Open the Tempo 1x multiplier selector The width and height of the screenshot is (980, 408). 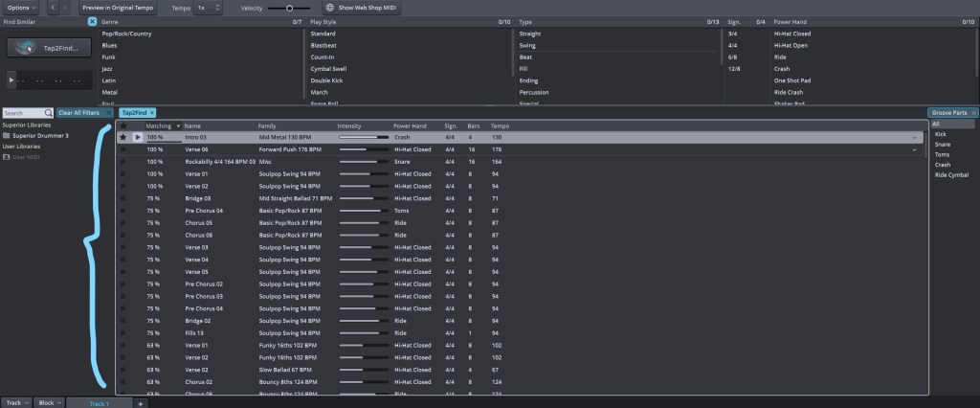(x=208, y=7)
